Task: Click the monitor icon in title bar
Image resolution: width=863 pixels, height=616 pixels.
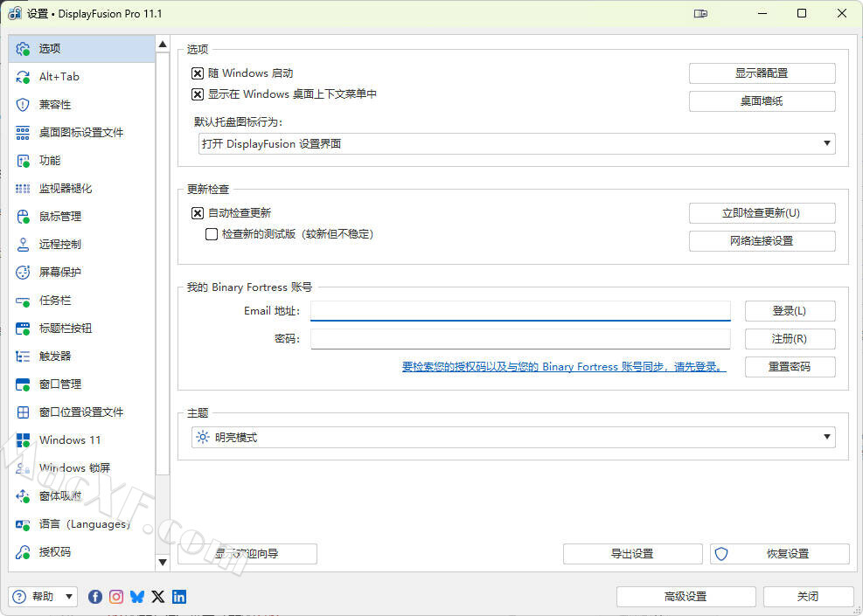Action: (700, 14)
